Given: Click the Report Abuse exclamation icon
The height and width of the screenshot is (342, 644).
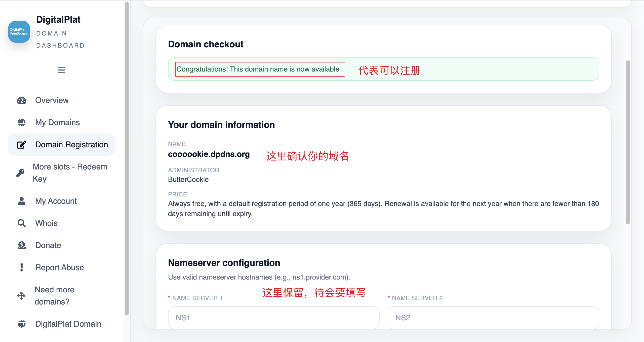Looking at the screenshot, I should click(22, 267).
